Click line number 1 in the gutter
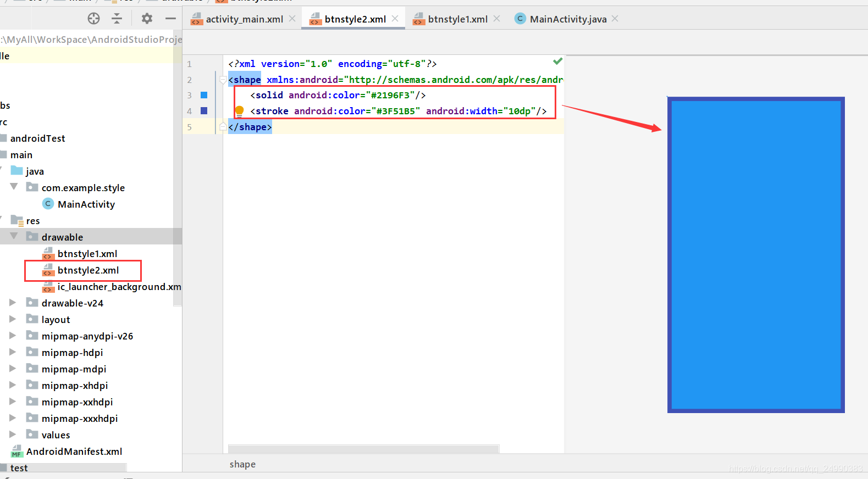 (x=189, y=64)
